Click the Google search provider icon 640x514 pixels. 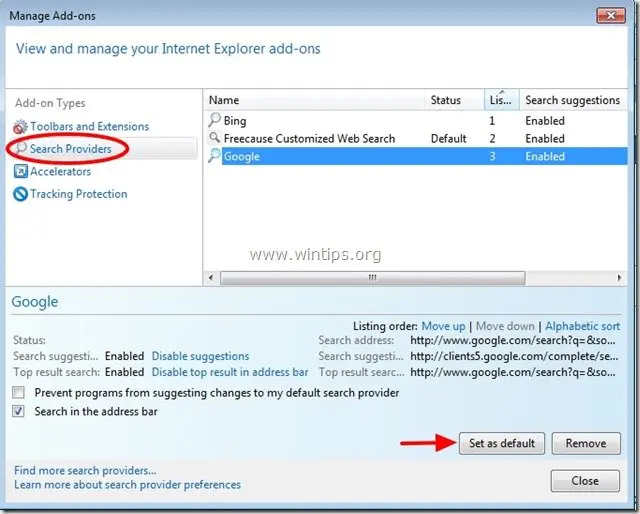click(x=214, y=156)
